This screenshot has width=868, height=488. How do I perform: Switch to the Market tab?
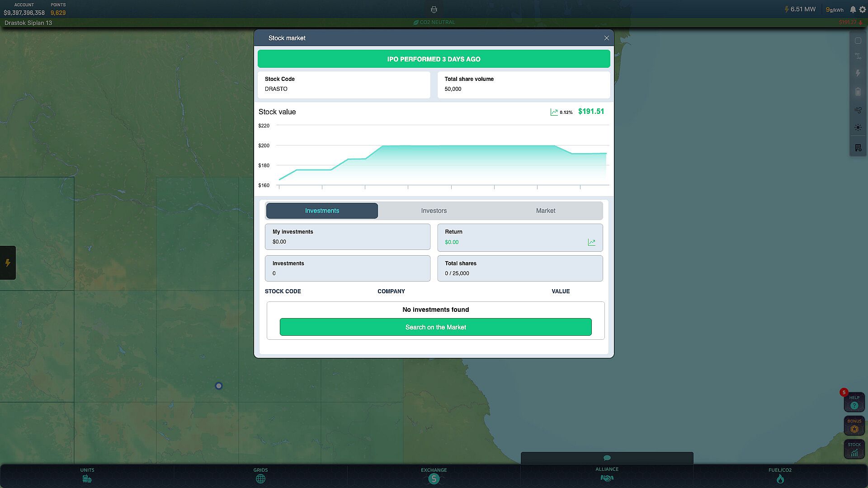(x=545, y=211)
